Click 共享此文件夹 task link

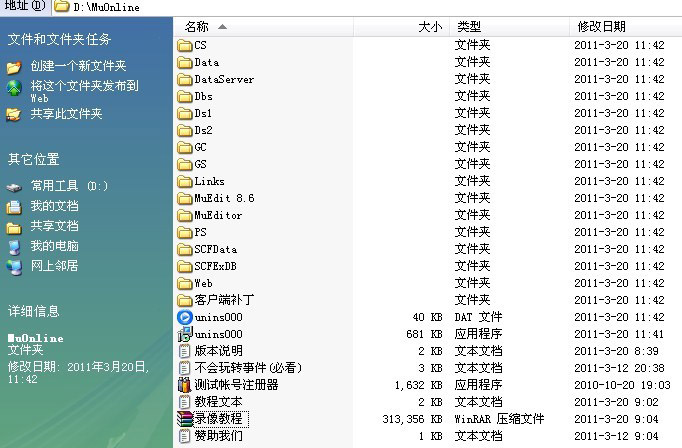(x=66, y=114)
